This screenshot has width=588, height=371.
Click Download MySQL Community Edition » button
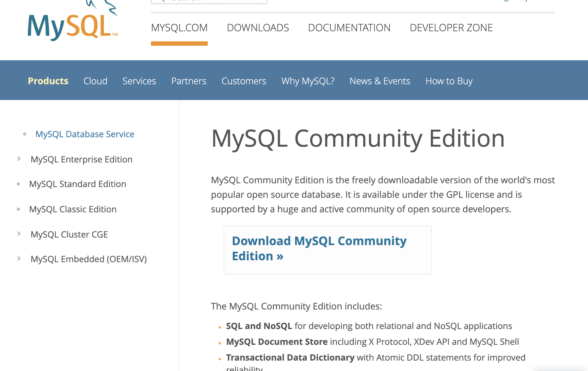(327, 250)
